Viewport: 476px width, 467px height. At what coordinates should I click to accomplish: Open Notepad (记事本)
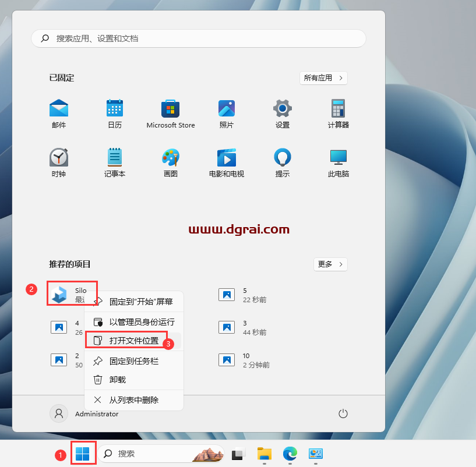tap(114, 162)
